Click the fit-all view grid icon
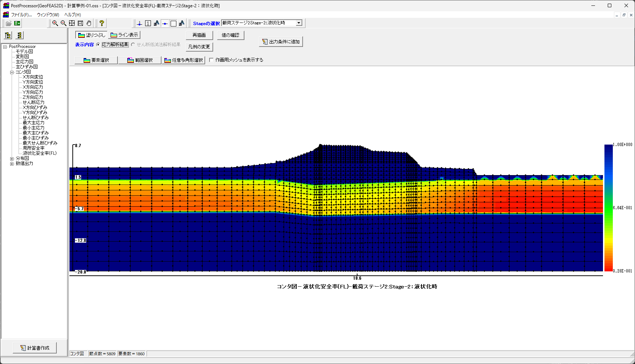 coord(72,23)
